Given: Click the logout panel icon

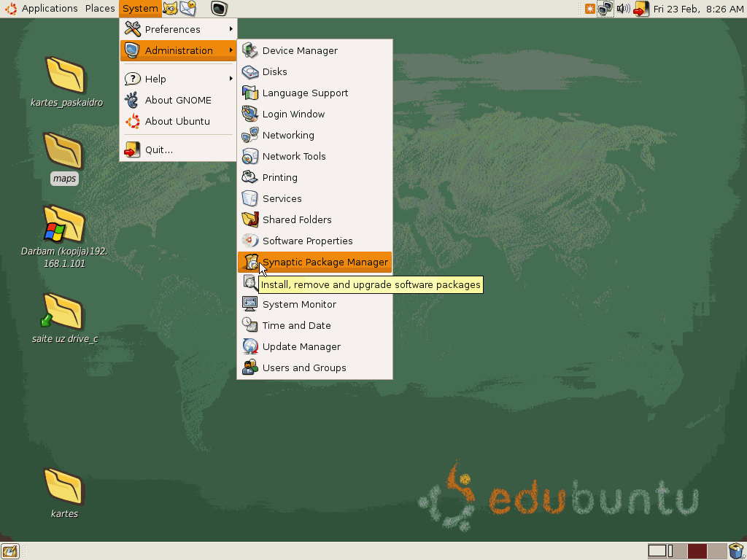Looking at the screenshot, I should [x=641, y=9].
